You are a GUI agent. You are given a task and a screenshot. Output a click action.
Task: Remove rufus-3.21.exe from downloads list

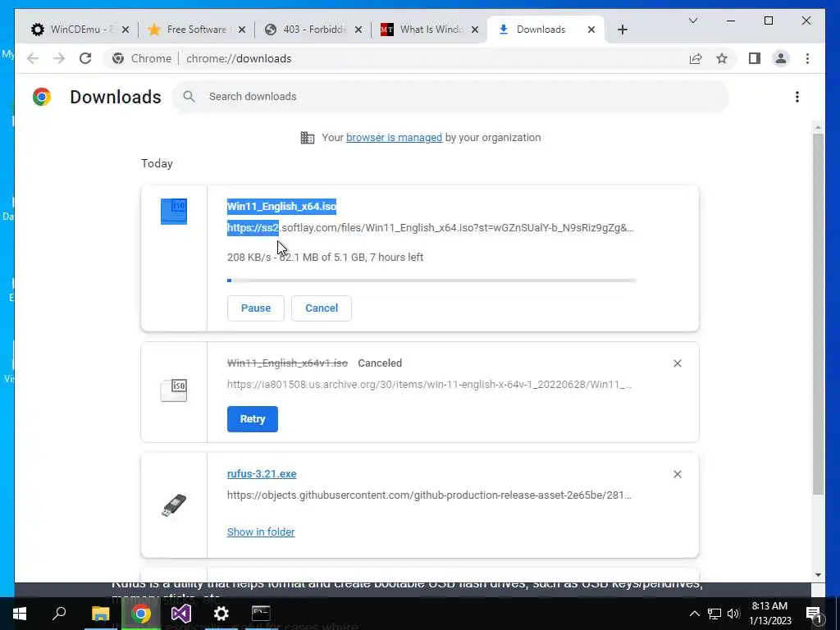coord(677,474)
